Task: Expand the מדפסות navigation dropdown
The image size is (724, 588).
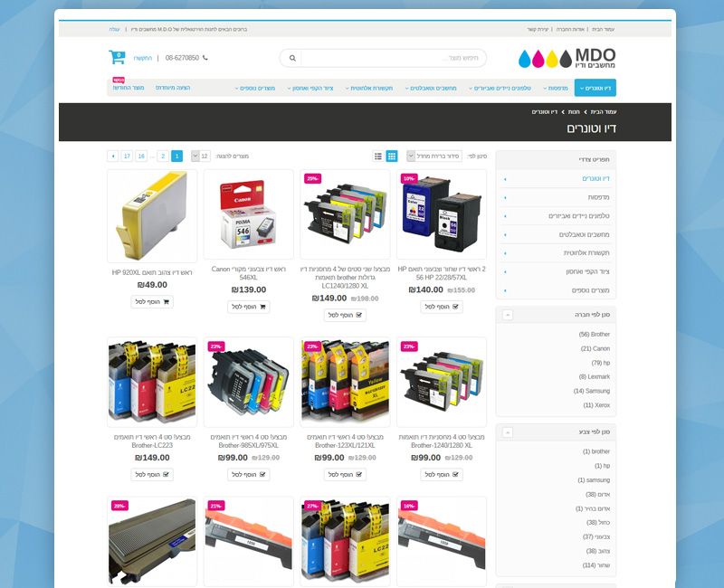Action: 556,88
